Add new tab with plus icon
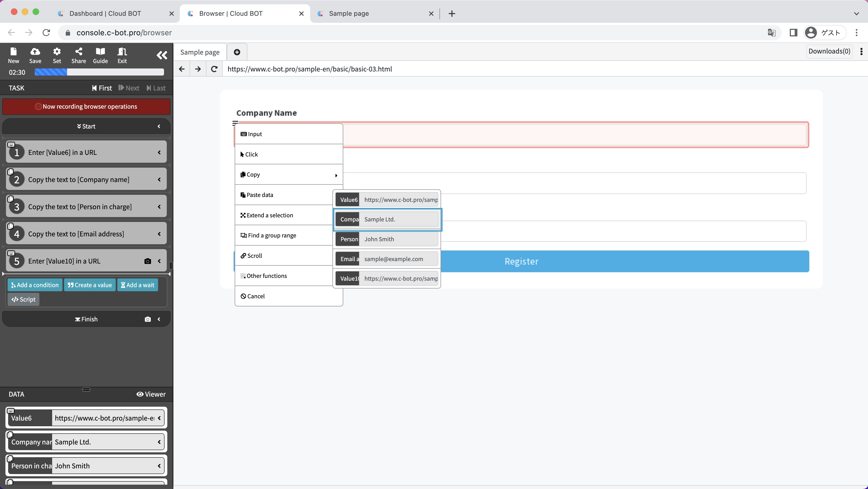The image size is (868, 489). pyautogui.click(x=237, y=52)
